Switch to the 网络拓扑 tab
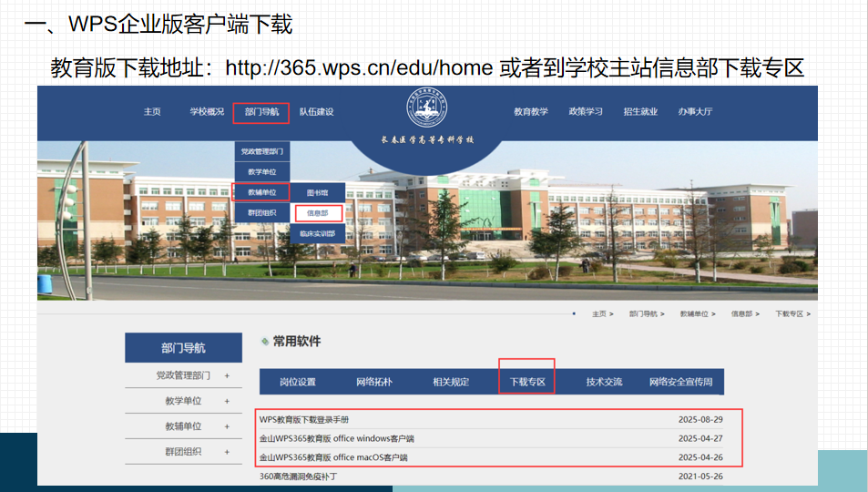 [x=374, y=382]
